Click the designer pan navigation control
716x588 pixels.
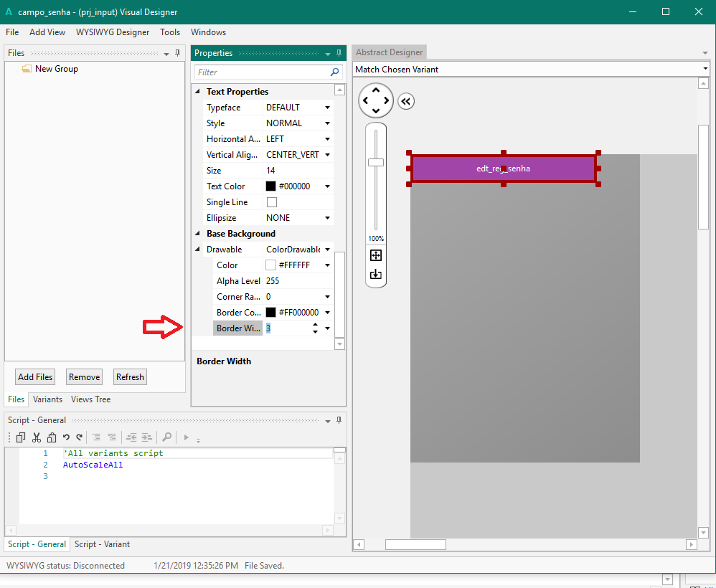click(x=376, y=100)
